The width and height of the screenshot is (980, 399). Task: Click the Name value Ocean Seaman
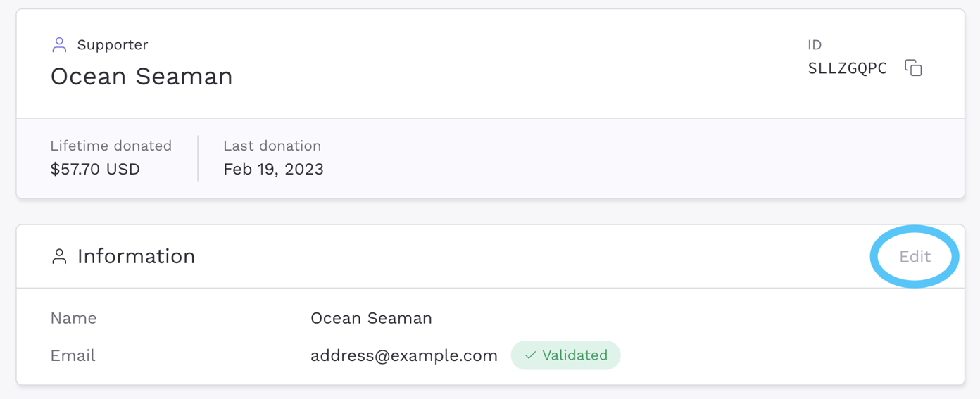[x=371, y=318]
